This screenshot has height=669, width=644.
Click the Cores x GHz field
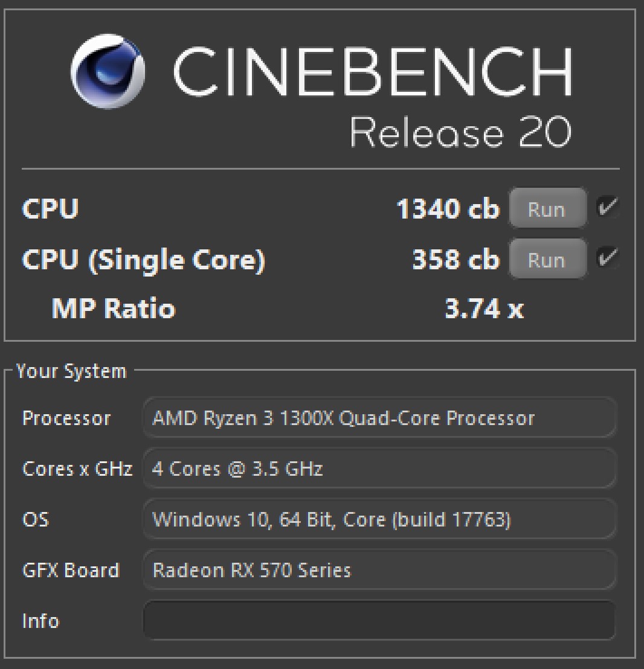(379, 469)
